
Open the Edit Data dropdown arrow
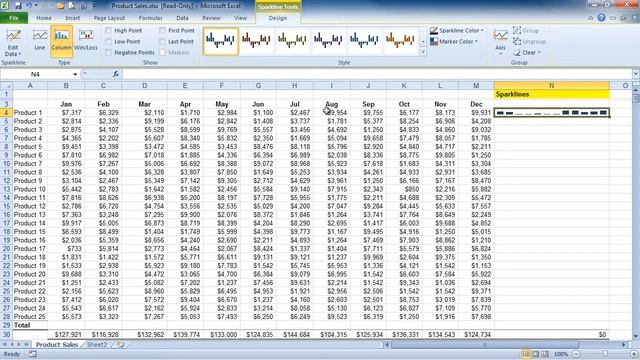20,54
